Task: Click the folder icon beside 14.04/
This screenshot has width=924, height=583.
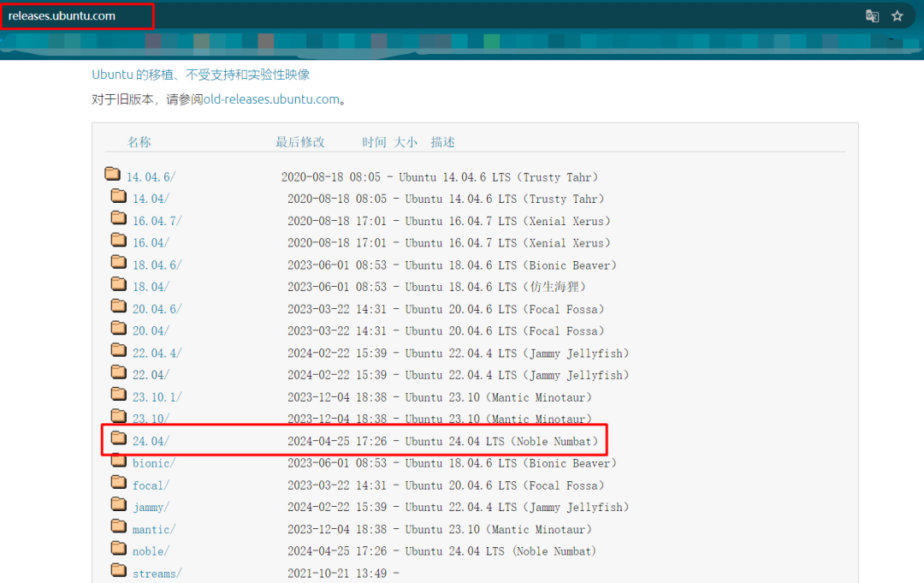Action: [118, 196]
